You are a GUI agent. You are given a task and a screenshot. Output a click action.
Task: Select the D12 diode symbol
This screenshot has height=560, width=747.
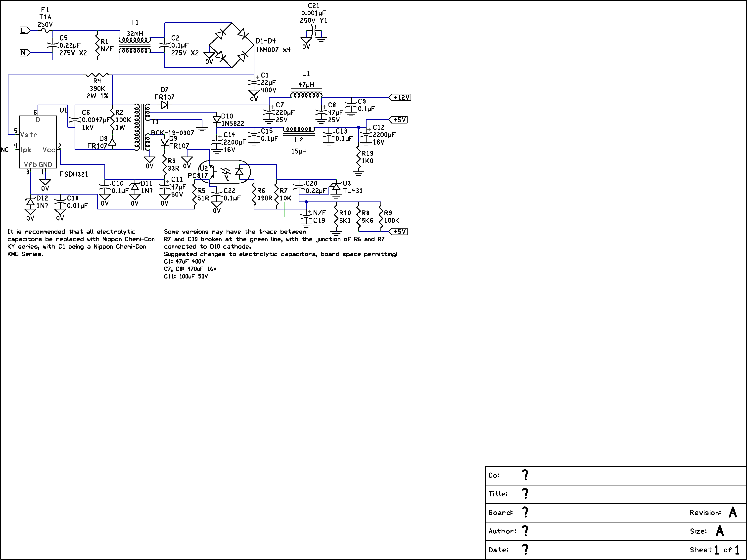pyautogui.click(x=30, y=202)
